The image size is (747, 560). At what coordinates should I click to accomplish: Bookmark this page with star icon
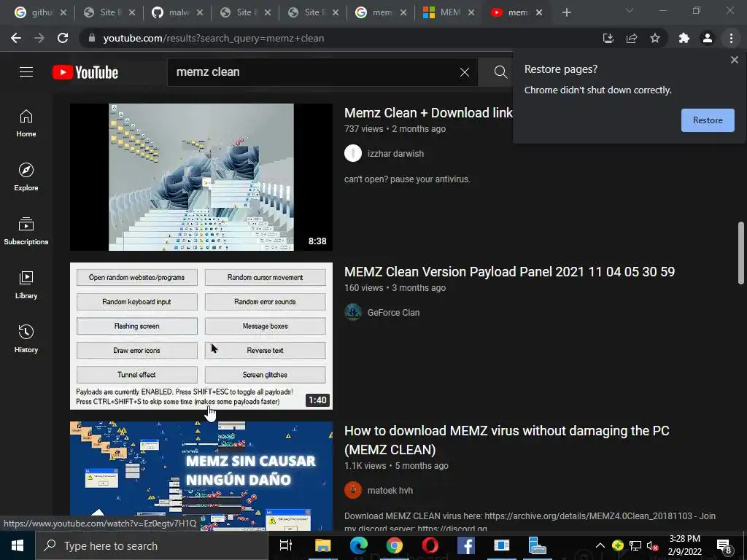pyautogui.click(x=655, y=38)
